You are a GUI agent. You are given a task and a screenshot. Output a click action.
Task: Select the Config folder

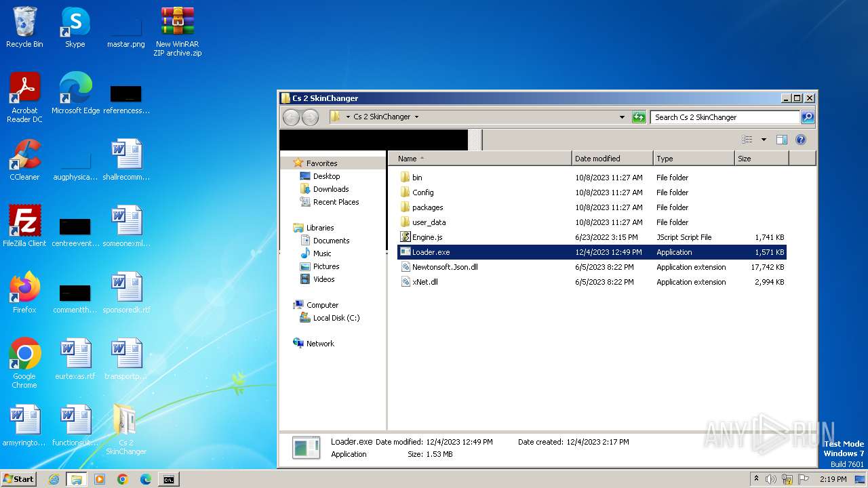(x=416, y=192)
